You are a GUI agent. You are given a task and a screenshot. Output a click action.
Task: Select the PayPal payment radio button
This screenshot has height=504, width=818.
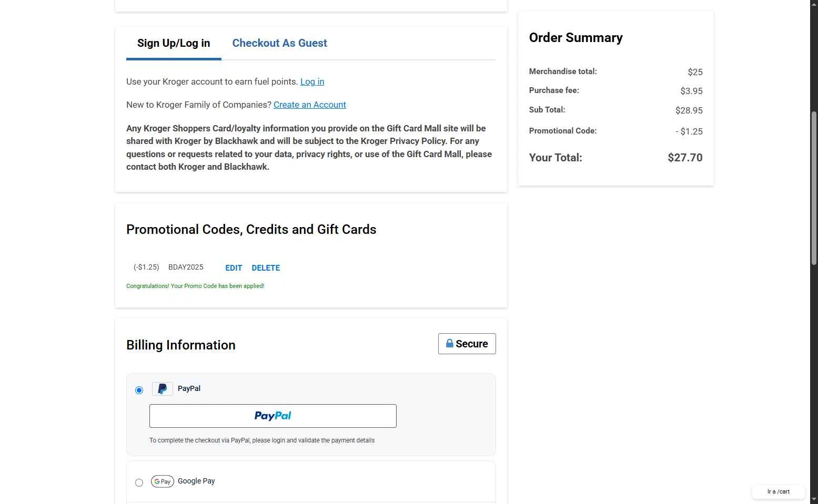point(139,390)
